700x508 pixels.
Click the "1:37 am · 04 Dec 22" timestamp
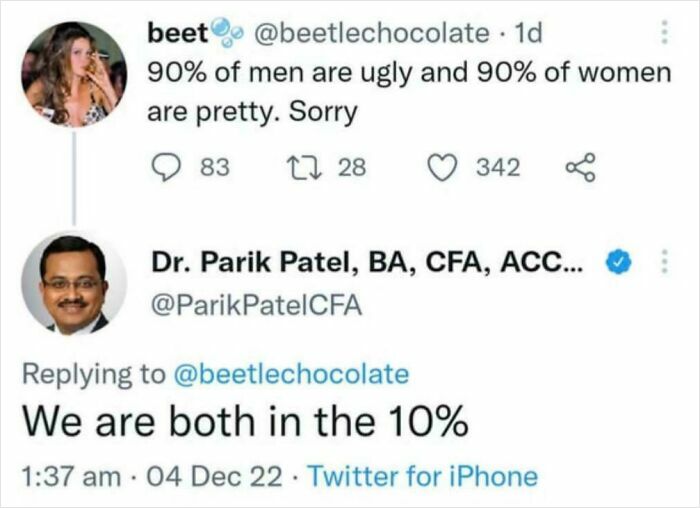(x=152, y=476)
